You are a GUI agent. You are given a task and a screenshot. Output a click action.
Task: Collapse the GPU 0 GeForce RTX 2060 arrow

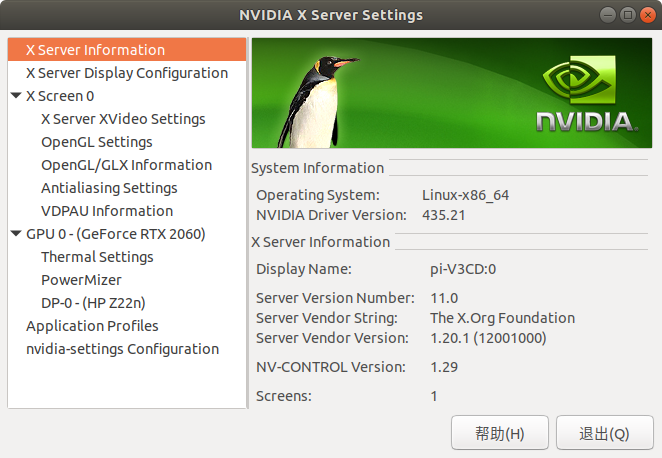[x=16, y=233]
